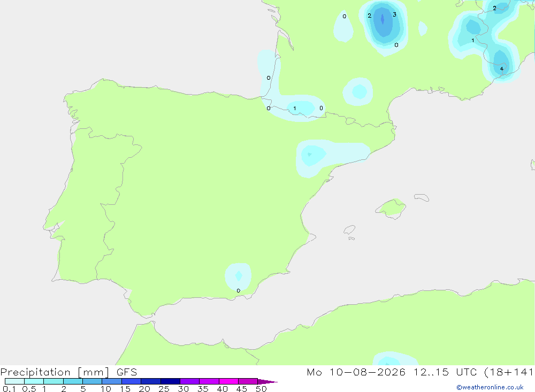Image resolution: width=535 pixels, height=392 pixels.
Task: Click the map value "3" over France
Action: pos(394,14)
